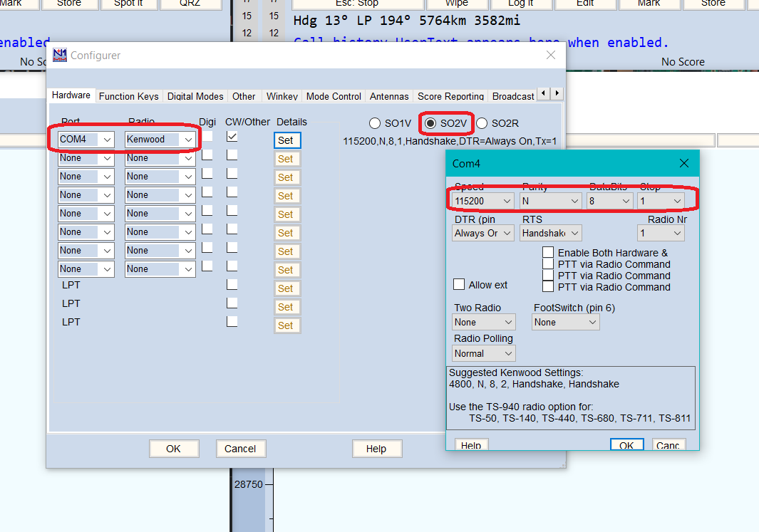Switch to the Digital Modes tab
Screen dimensions: 759x532
click(x=195, y=96)
